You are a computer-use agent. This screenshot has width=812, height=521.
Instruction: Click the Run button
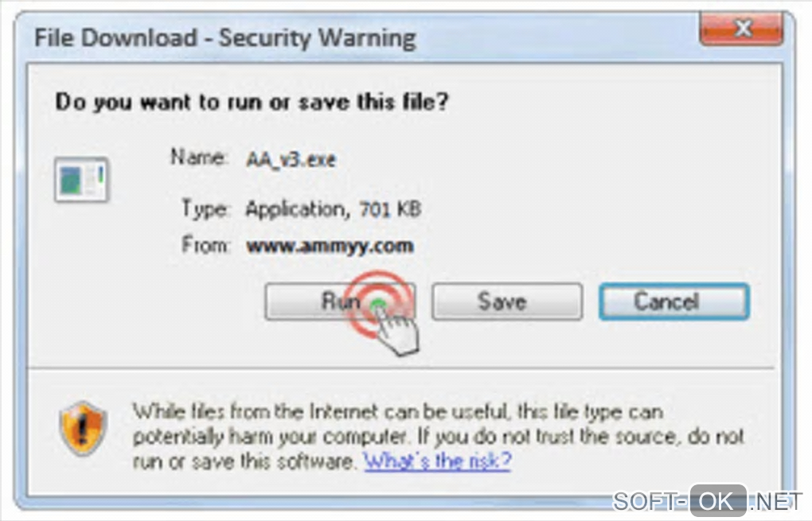tap(340, 301)
